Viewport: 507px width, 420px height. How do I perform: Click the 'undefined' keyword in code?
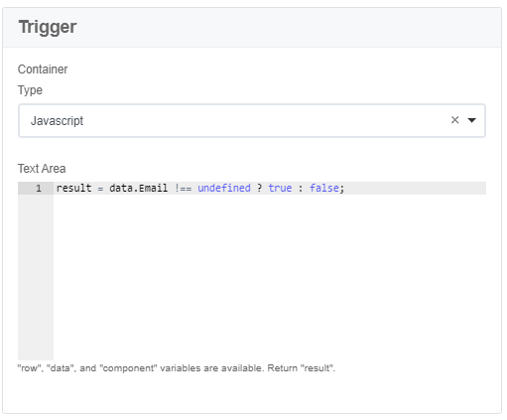coord(224,188)
